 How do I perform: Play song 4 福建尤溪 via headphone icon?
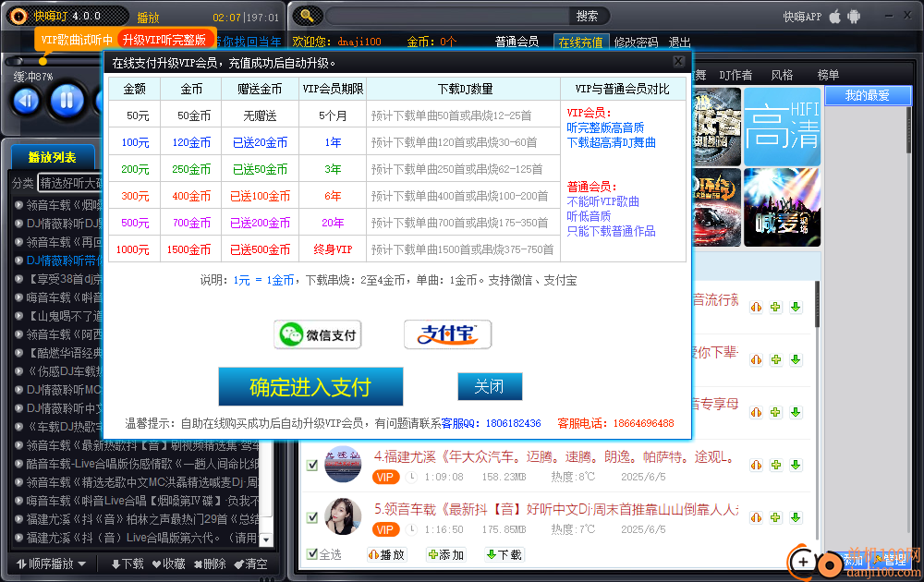(756, 465)
